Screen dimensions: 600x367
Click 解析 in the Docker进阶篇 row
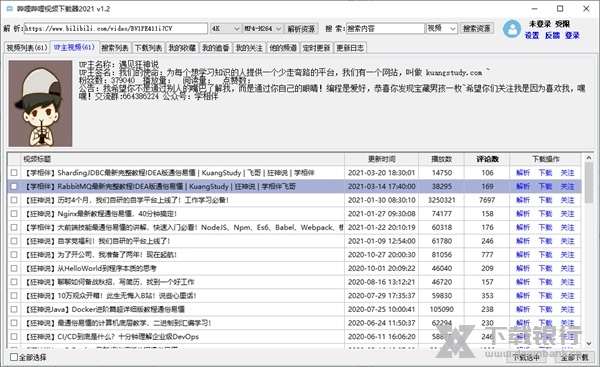[523, 309]
